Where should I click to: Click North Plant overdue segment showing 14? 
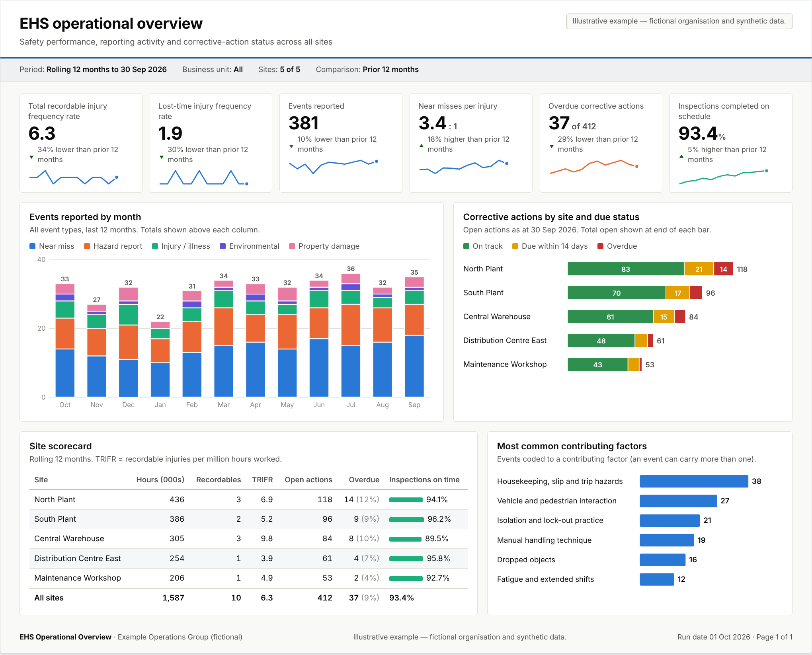[x=724, y=269]
